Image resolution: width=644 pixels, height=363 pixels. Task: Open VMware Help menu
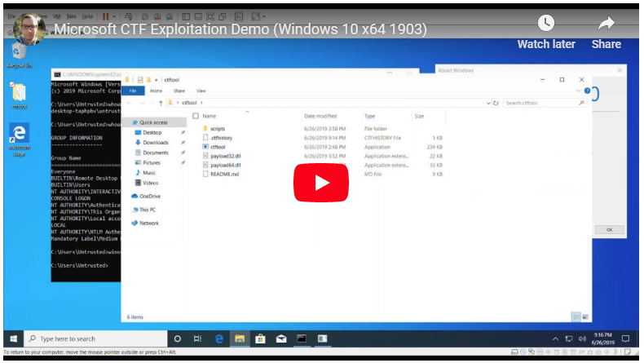click(87, 16)
